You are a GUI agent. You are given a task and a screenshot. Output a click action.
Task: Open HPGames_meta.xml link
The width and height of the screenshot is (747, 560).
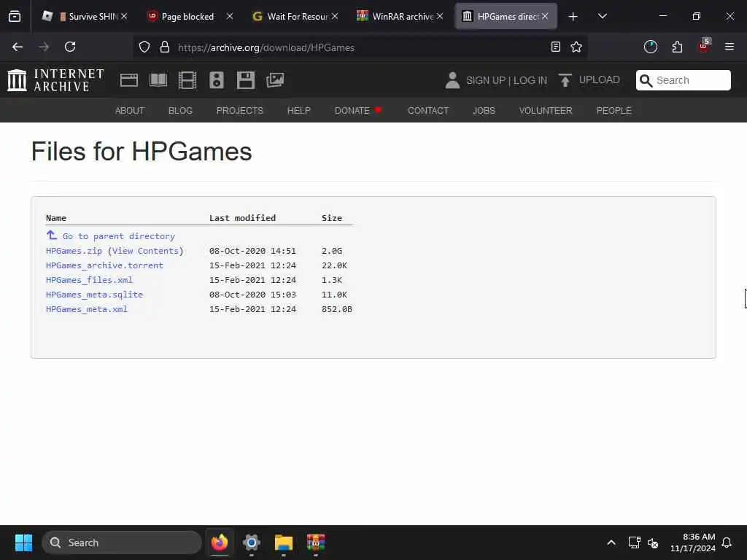point(87,309)
